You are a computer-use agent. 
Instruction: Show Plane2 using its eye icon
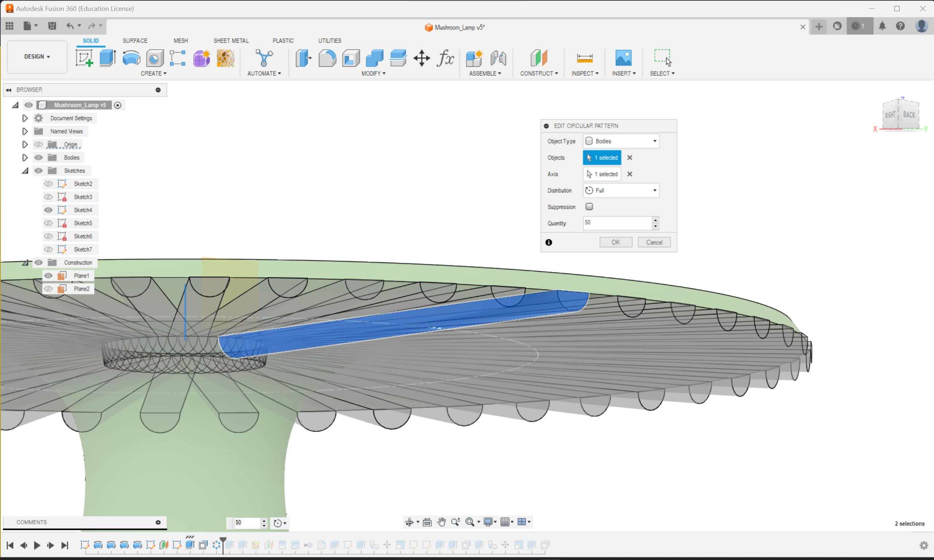point(48,289)
